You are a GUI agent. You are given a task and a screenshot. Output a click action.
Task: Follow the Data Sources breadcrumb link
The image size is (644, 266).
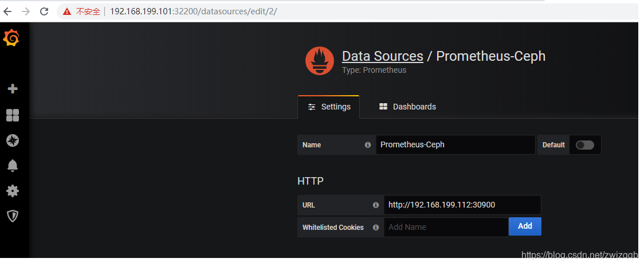point(382,56)
